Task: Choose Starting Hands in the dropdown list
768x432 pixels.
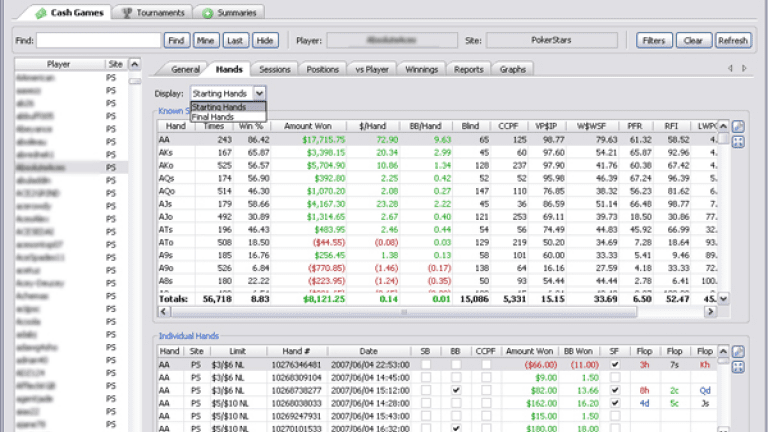Action: tap(228, 107)
